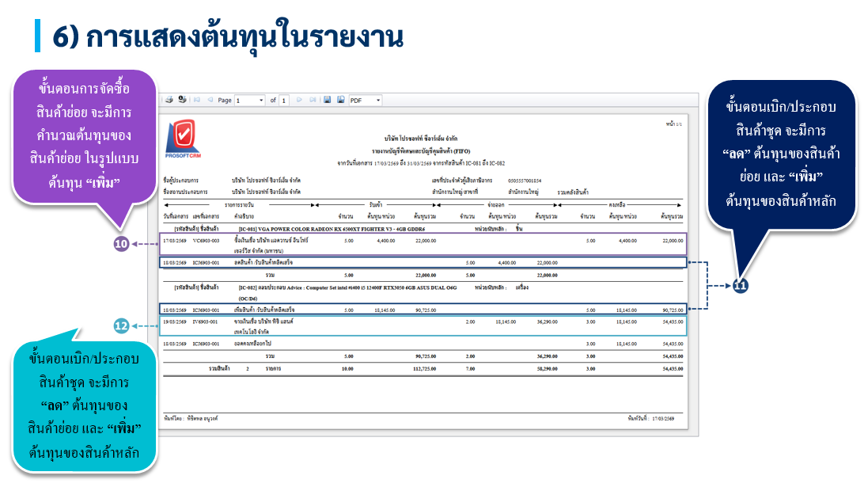
Task: Go to first page of report
Action: tap(197, 101)
